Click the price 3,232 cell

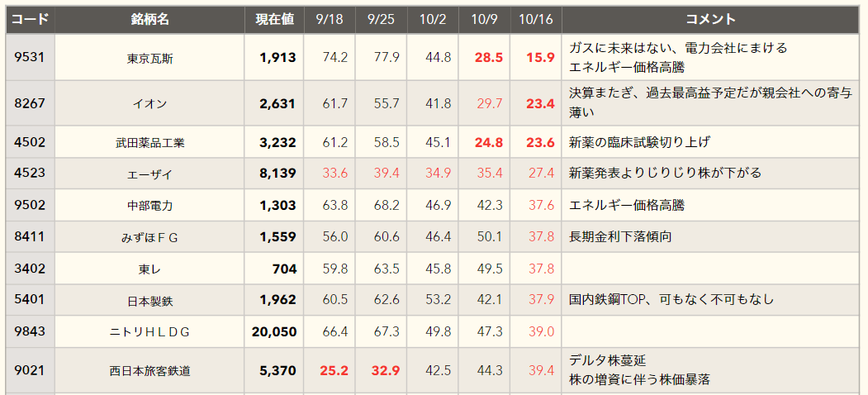click(x=274, y=142)
